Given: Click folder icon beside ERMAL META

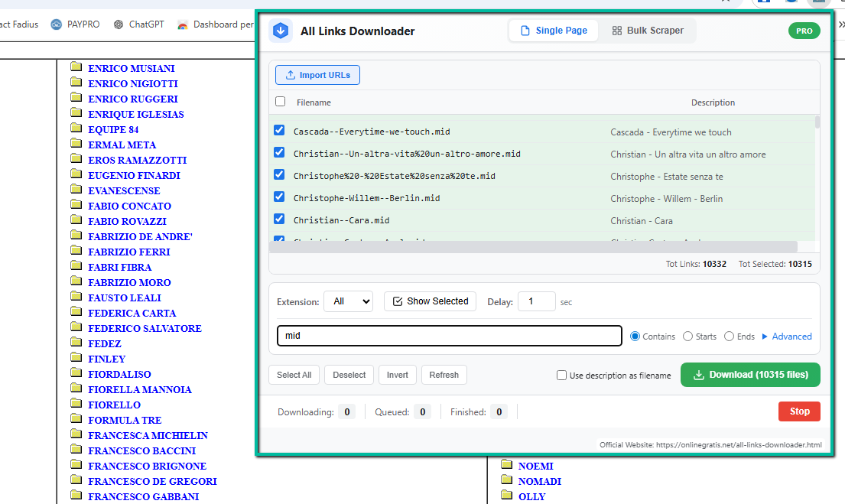Looking at the screenshot, I should coord(76,143).
